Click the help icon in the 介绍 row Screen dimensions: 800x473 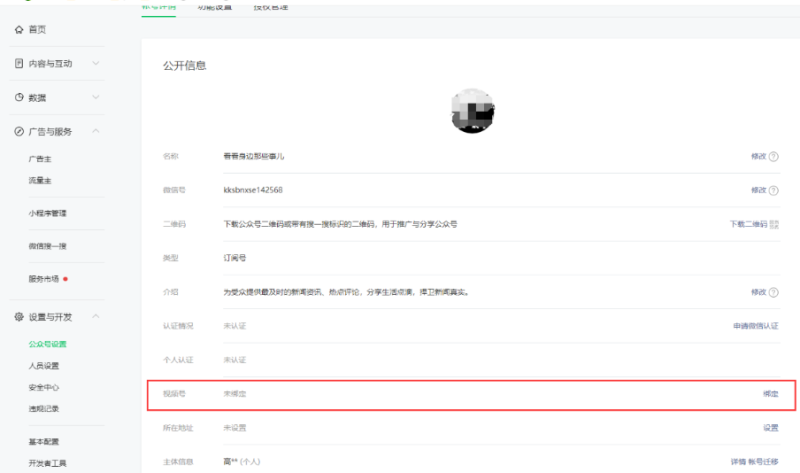(x=773, y=292)
